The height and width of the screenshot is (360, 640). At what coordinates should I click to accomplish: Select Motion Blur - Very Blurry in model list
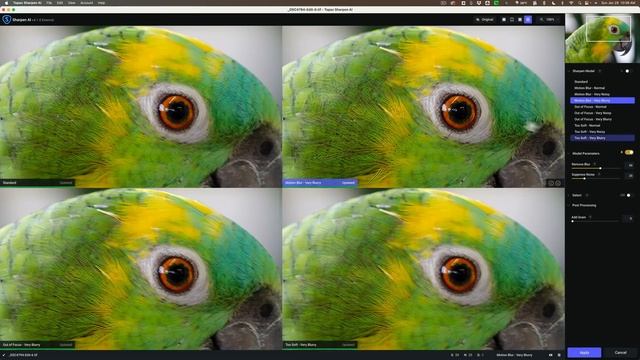pos(602,100)
